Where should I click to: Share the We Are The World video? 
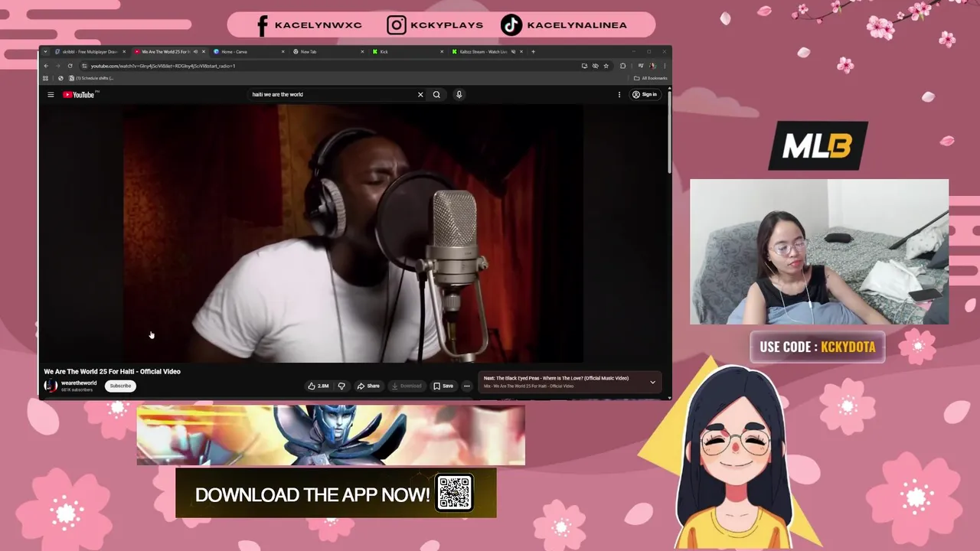(x=368, y=386)
